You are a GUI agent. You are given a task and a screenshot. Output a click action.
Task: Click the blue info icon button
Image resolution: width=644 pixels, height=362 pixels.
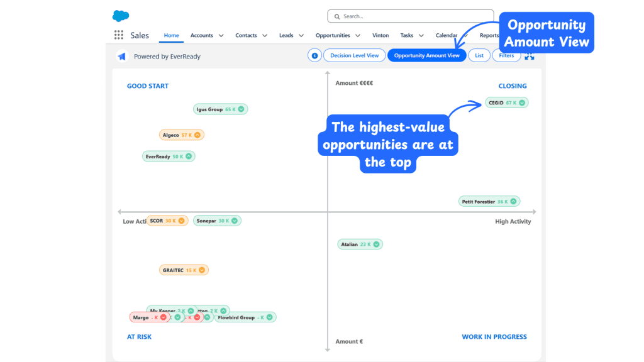[x=314, y=55]
